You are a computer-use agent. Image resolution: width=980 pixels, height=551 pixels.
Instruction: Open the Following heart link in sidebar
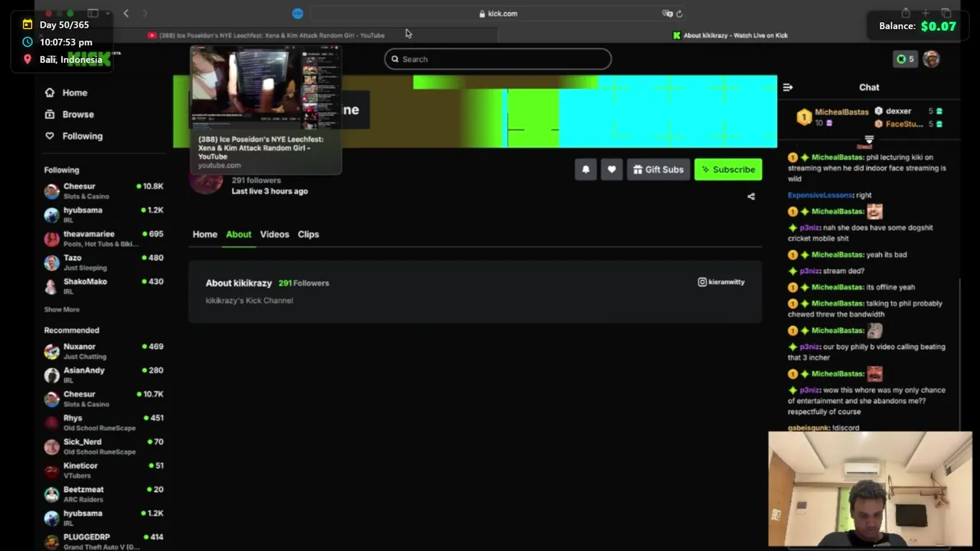[73, 135]
